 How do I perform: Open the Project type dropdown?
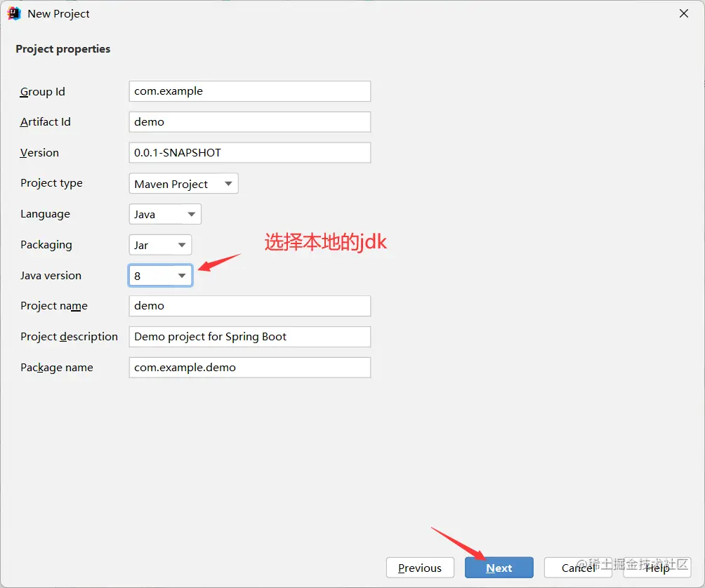pos(183,184)
